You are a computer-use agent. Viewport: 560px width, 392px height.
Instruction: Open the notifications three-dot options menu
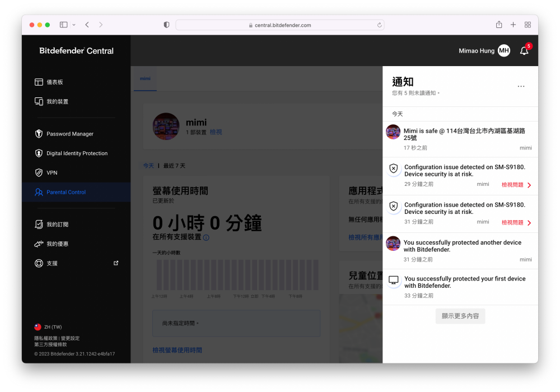521,86
